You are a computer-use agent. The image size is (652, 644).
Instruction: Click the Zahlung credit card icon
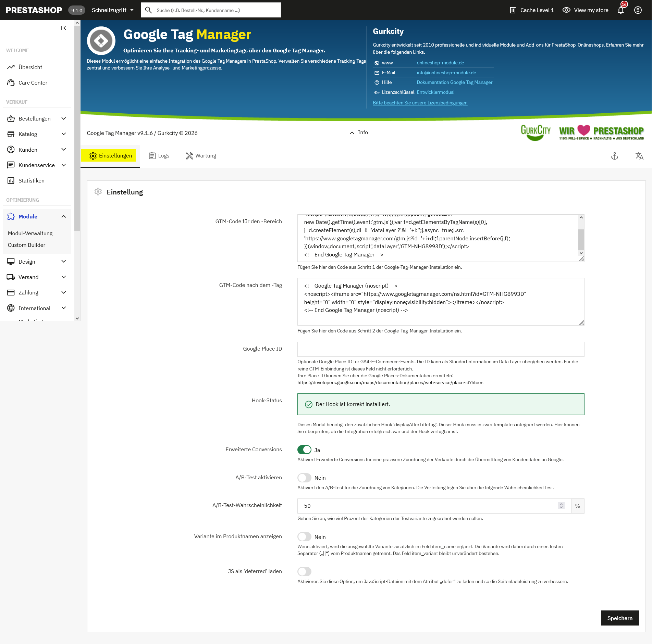(11, 292)
